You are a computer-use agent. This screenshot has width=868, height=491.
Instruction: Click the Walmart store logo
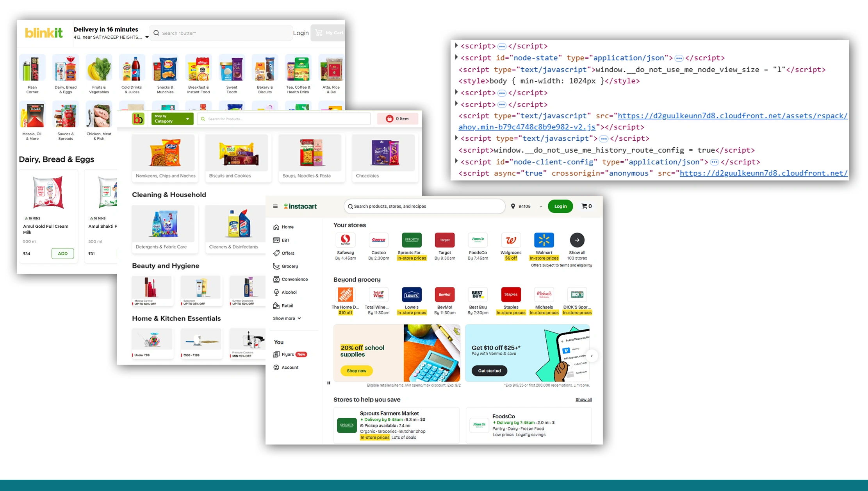point(544,240)
